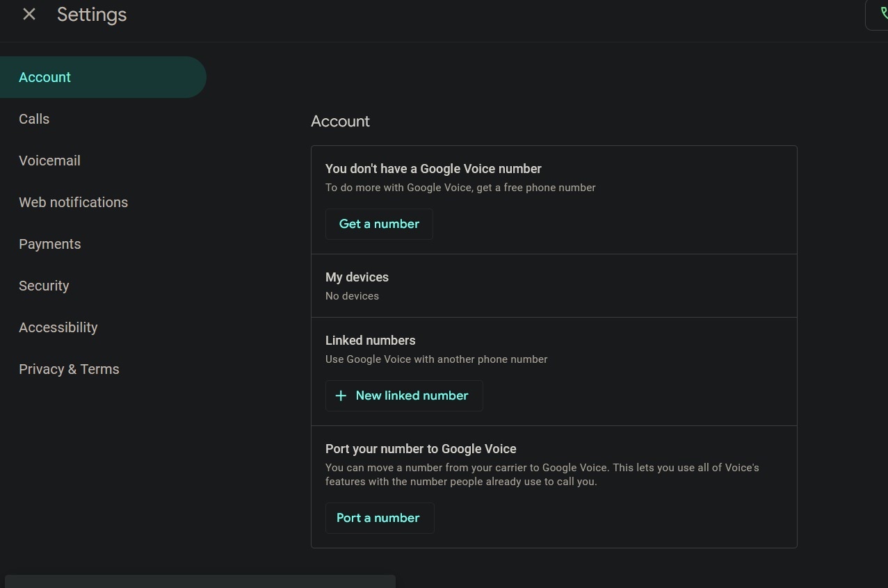The image size is (888, 588).
Task: Close the Settings page with X
Action: point(29,14)
